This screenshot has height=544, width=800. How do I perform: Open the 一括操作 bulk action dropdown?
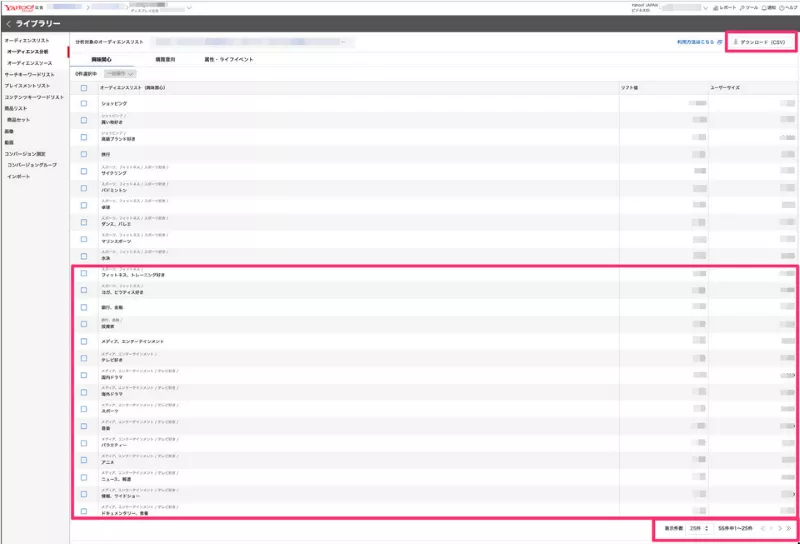pos(119,73)
